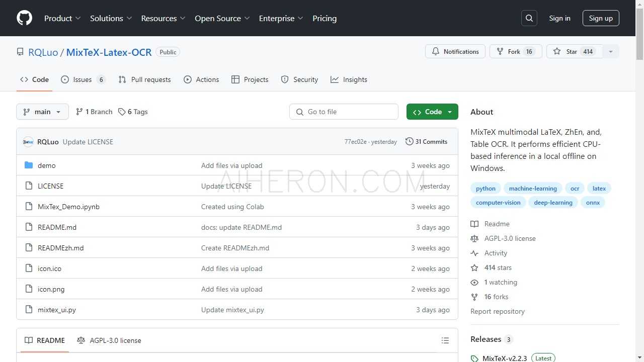Expand the Open Source menu

pos(222,18)
